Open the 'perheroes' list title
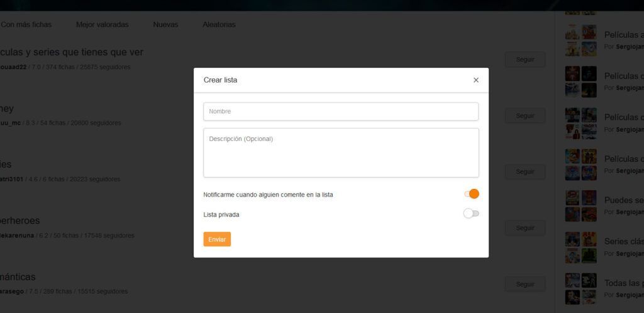 pyautogui.click(x=19, y=220)
